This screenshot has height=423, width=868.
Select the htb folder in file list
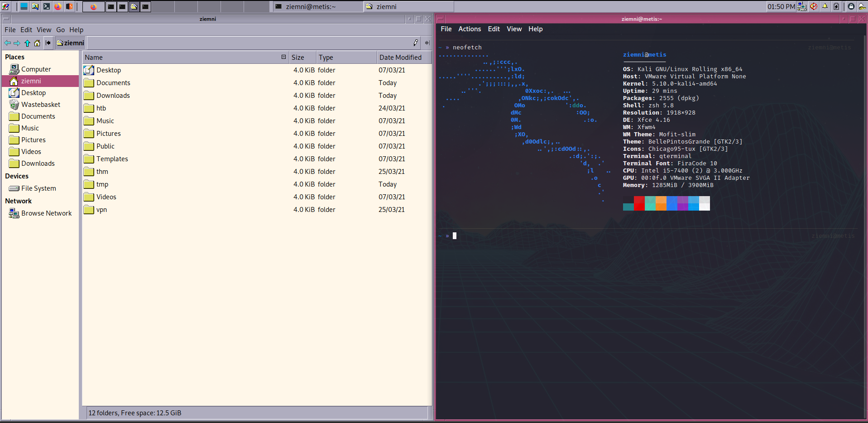coord(101,108)
